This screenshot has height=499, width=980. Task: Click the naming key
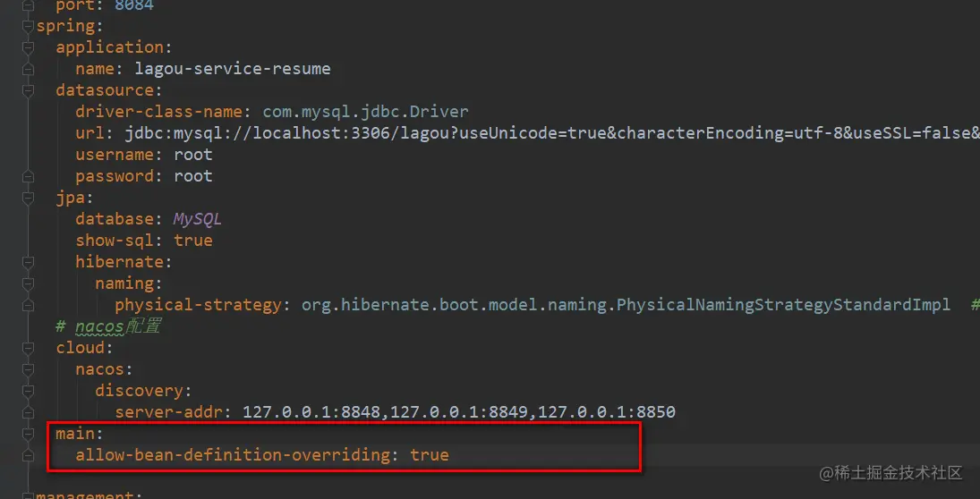coord(124,283)
